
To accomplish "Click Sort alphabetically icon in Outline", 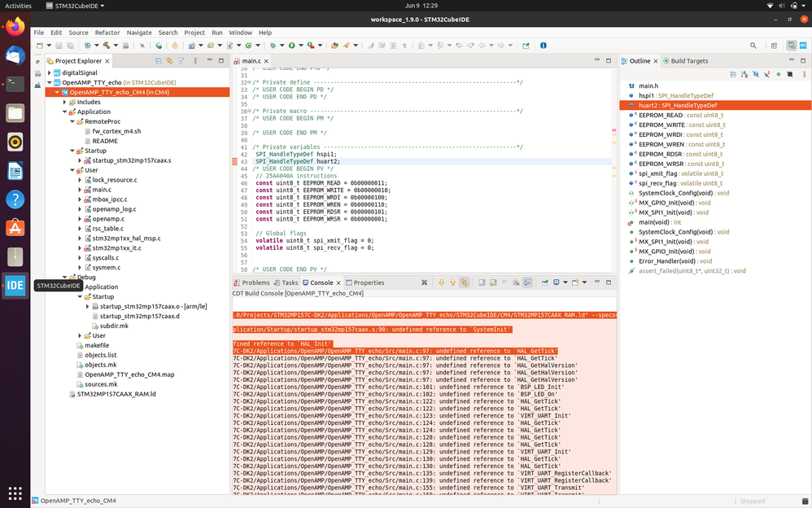I will point(744,75).
